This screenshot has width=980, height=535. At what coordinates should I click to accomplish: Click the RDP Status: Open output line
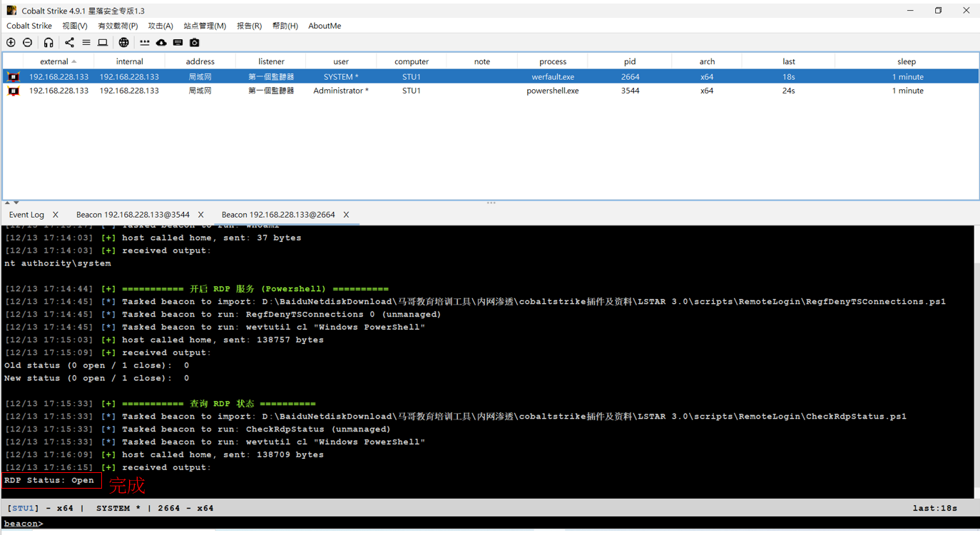point(49,480)
